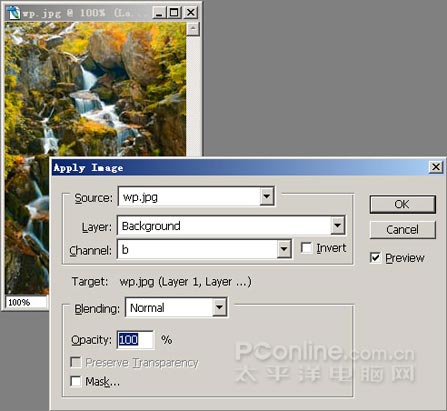Click the Apply Image dialog title bar

240,167
